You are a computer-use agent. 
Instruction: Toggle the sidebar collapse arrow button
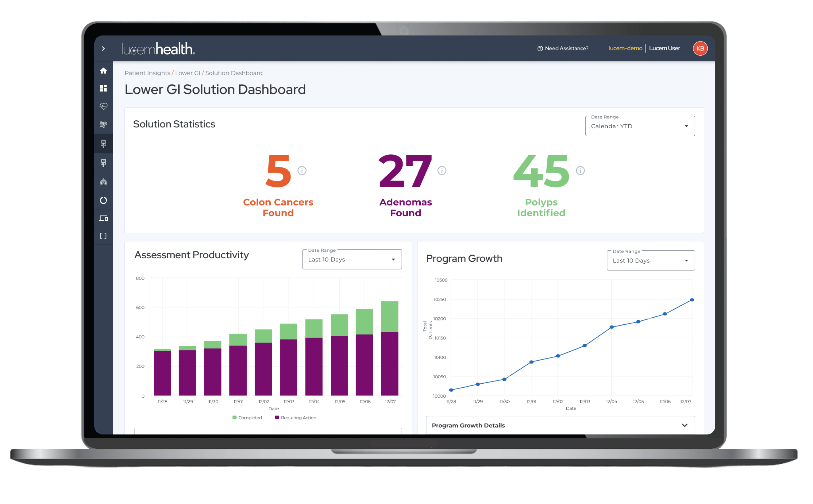coord(102,49)
